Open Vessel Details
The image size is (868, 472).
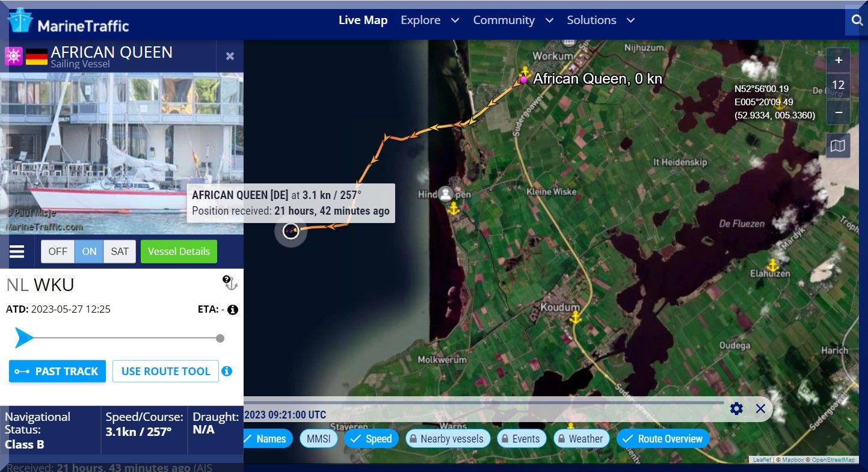[179, 251]
